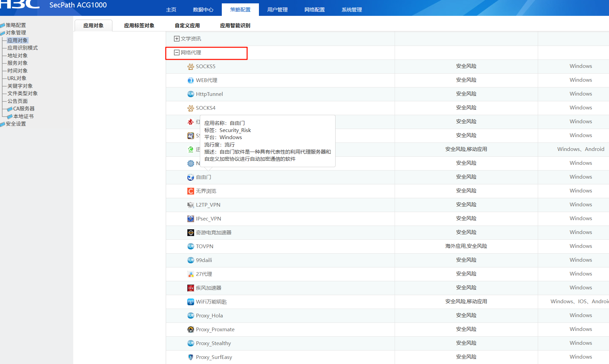Open 地址对象 in the sidebar tree
The image size is (609, 364).
18,56
